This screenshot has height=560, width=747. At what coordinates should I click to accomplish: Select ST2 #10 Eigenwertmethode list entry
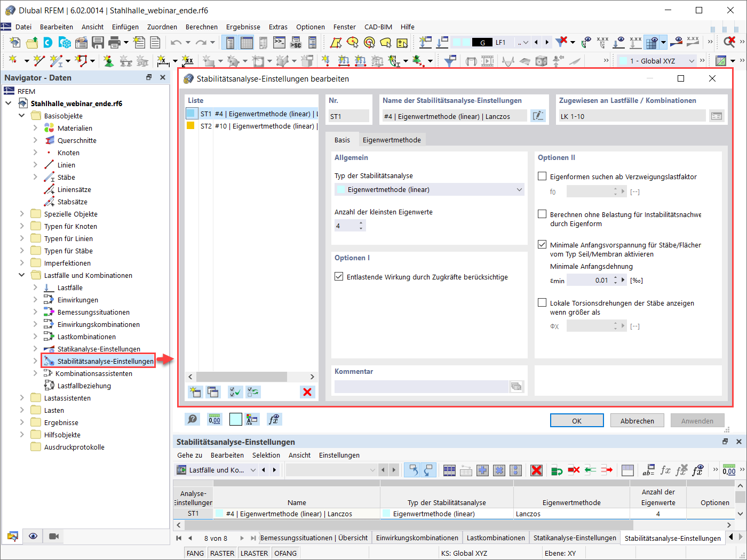[x=252, y=126]
